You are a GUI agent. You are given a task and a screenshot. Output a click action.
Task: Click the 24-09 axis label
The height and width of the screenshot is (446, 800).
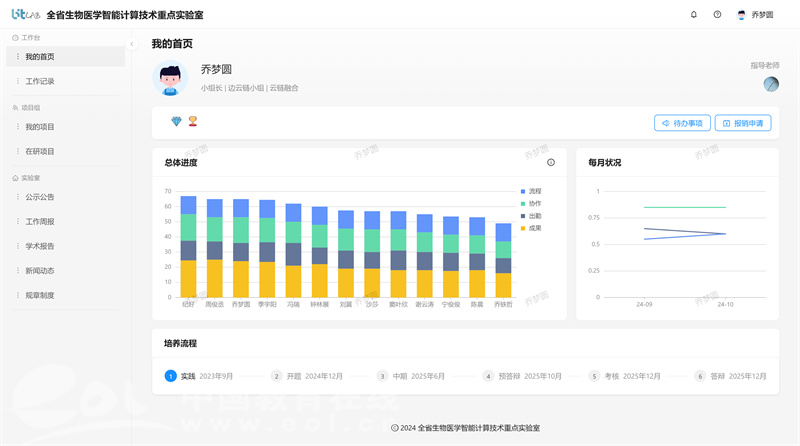pyautogui.click(x=644, y=305)
